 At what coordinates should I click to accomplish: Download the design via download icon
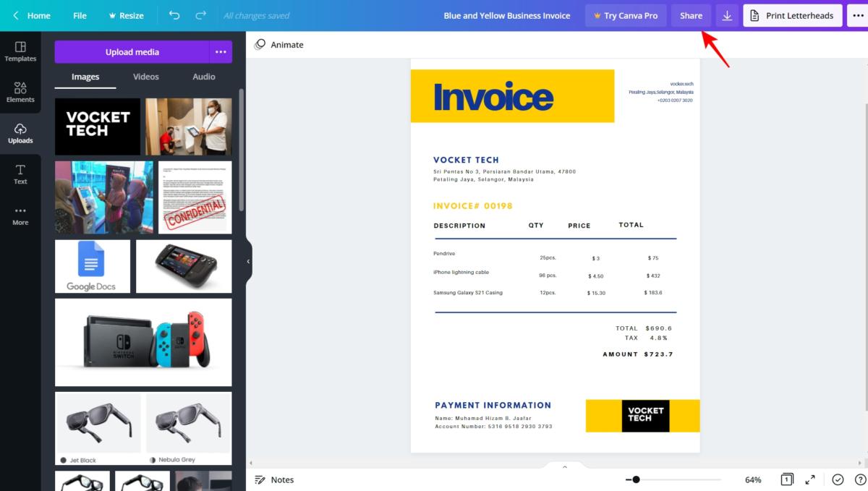click(727, 15)
